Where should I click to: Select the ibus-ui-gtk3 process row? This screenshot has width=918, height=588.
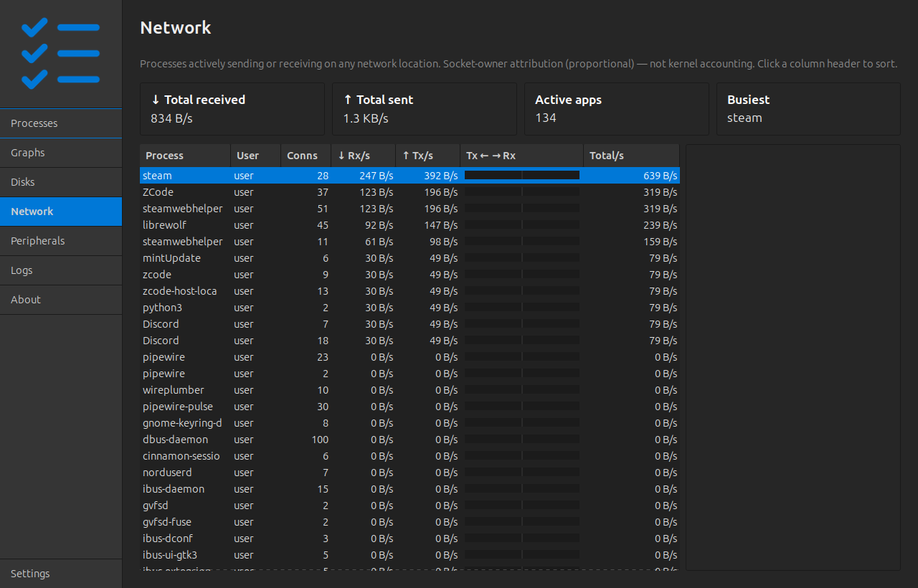click(410, 555)
